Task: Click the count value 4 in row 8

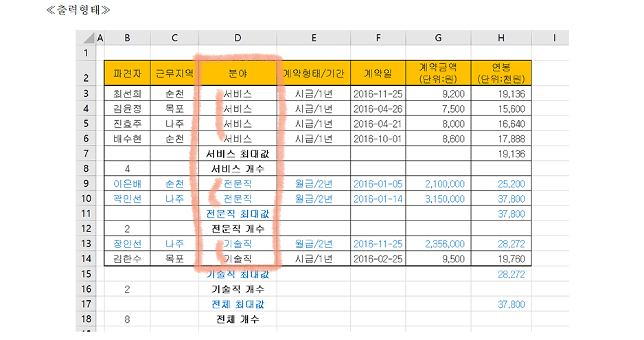Action: point(127,168)
